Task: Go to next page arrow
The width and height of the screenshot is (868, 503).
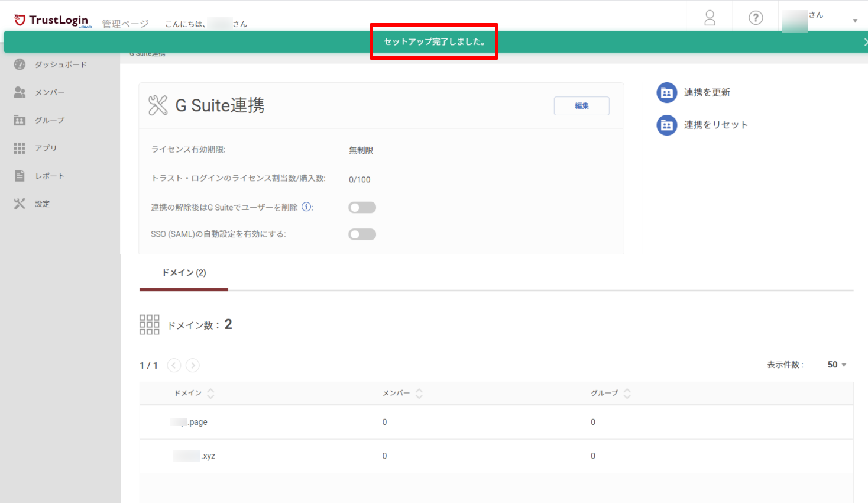Action: coord(192,365)
